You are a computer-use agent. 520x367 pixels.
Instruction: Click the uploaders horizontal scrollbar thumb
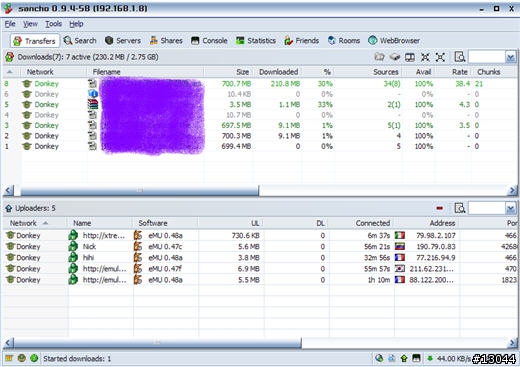[157, 343]
